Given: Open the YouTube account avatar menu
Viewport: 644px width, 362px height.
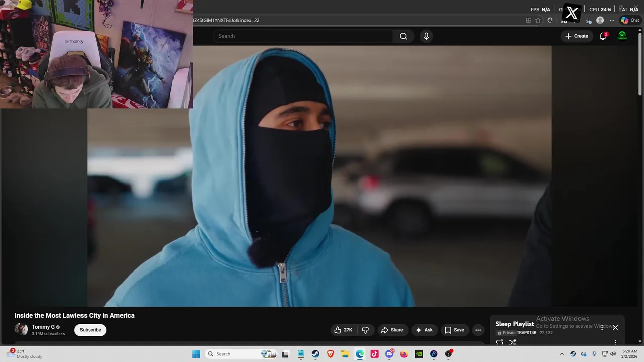Looking at the screenshot, I should tap(622, 36).
